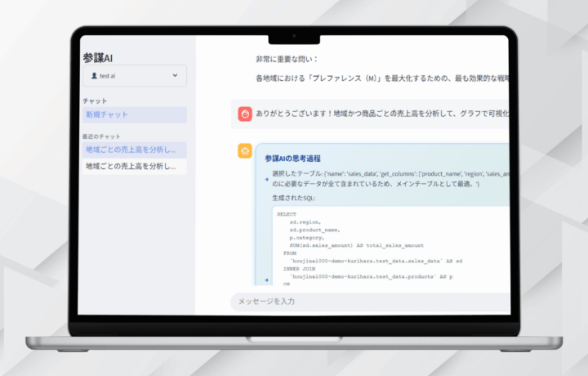Viewport: 588px width, 376px height.
Task: Click the arrow bullet beside 選択したテーブル
Action: [x=267, y=179]
